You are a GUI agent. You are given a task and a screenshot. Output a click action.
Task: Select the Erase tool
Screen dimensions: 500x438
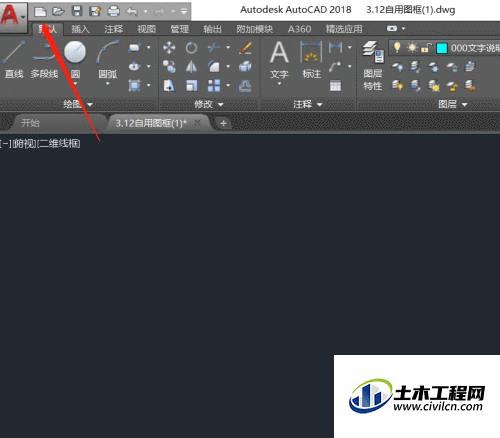click(246, 48)
